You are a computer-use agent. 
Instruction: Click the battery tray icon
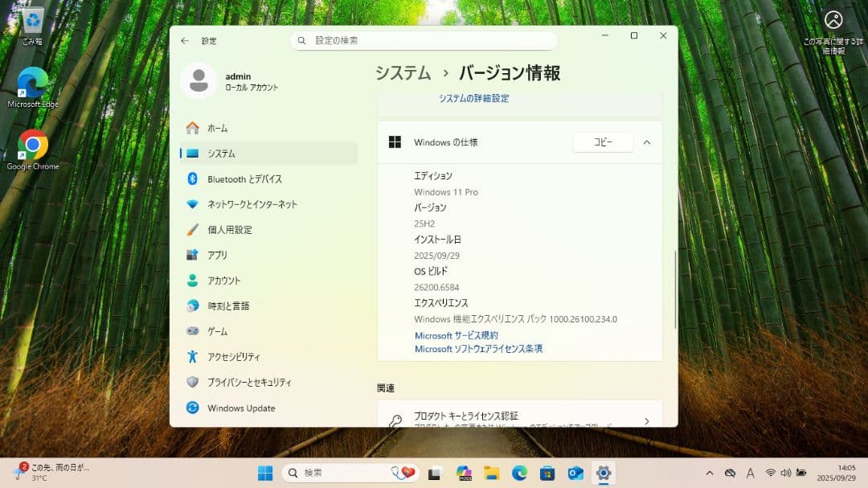pos(801,473)
